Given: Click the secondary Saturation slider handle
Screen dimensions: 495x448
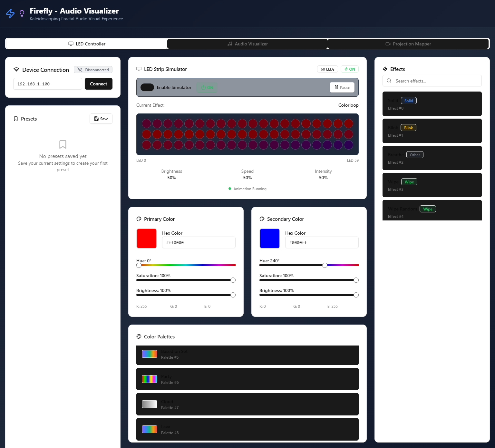Looking at the screenshot, I should point(356,280).
